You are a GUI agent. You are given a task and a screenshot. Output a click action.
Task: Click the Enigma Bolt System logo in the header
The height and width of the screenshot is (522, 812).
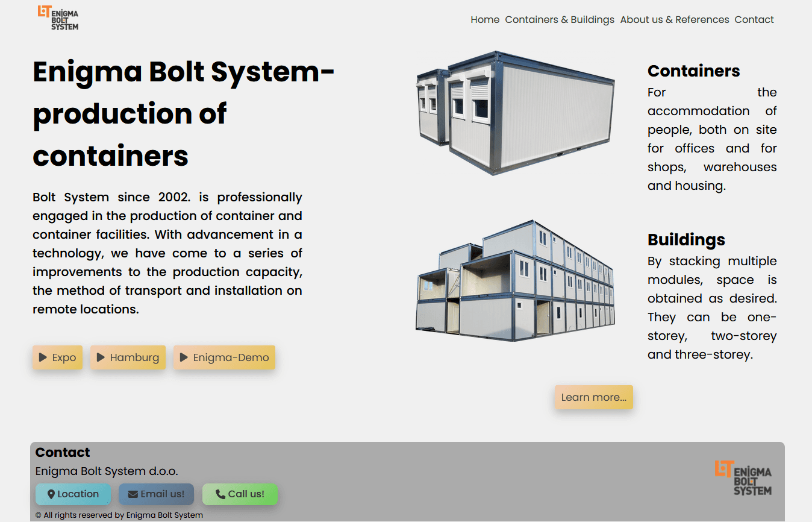pos(58,18)
